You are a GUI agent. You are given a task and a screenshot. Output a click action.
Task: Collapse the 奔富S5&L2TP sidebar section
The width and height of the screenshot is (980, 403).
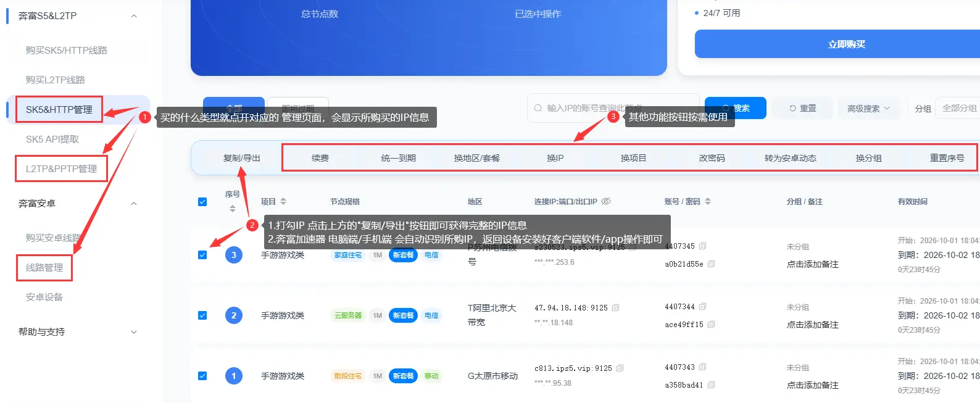click(134, 16)
